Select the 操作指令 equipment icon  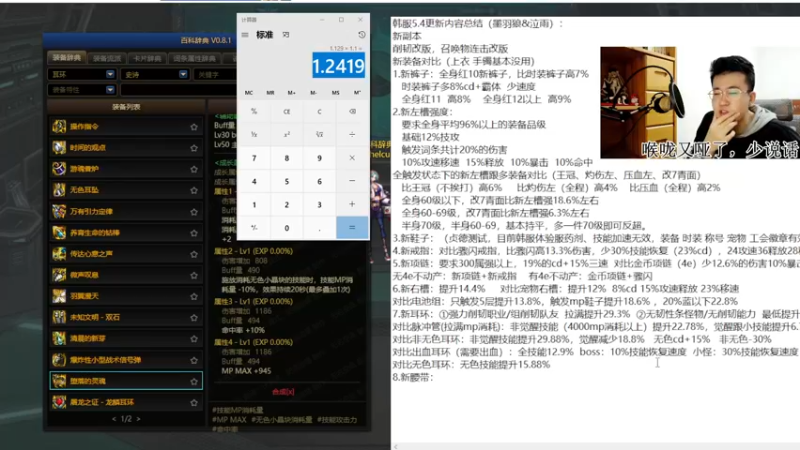pyautogui.click(x=59, y=126)
